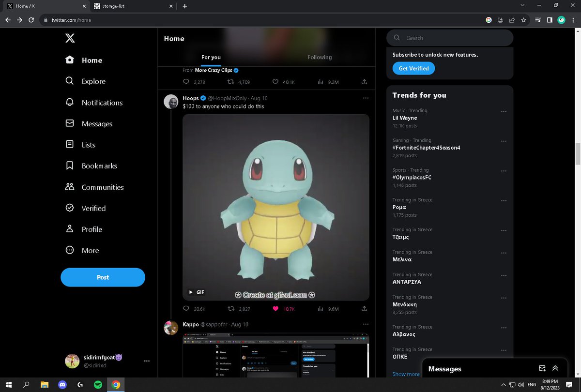
Task: View analytics showing 9.3M views
Action: tap(320, 82)
